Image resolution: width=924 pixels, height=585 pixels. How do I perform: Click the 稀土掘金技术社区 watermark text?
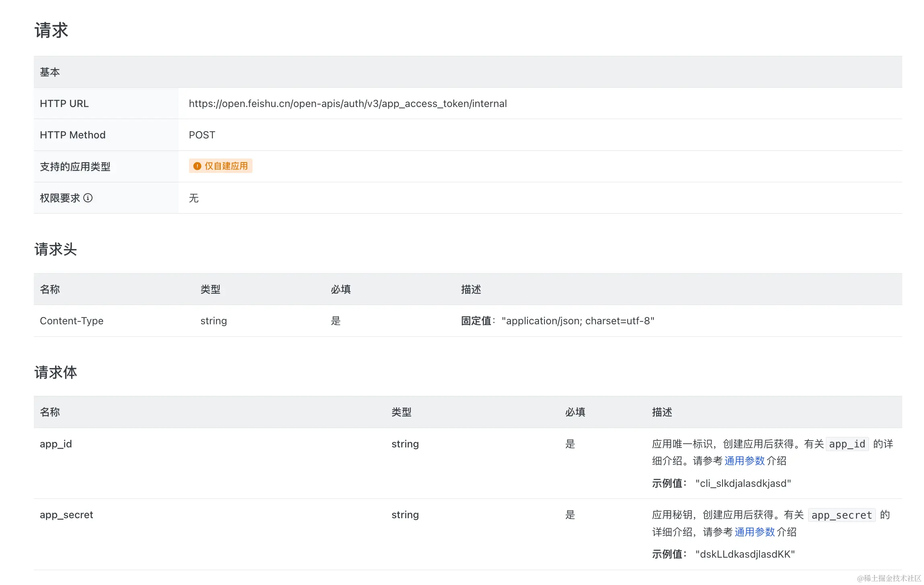(x=889, y=578)
